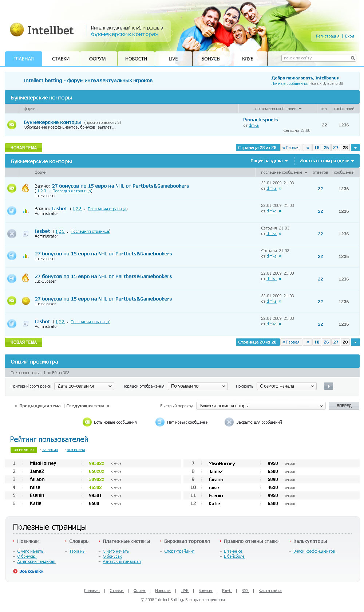Click Последняя страница link in Важно Iasbet row

tap(107, 209)
